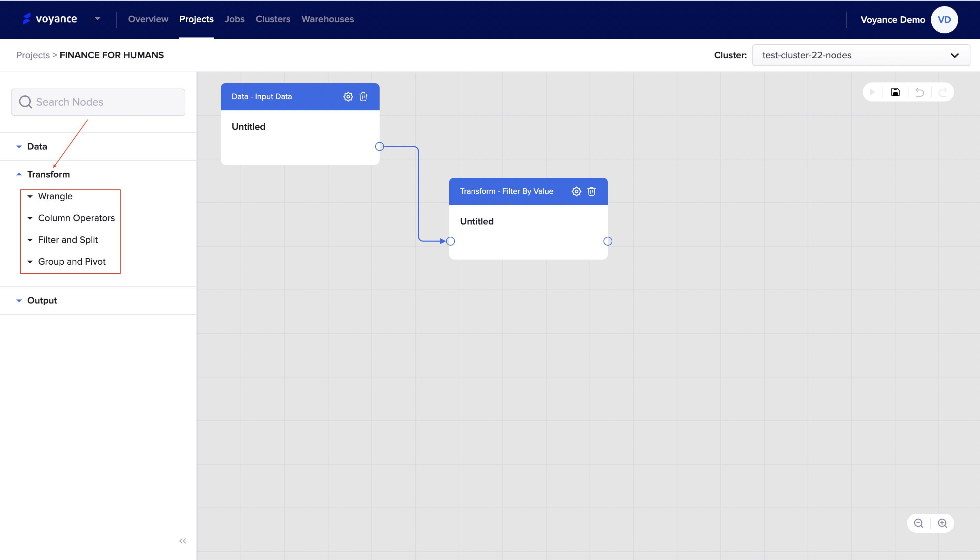This screenshot has width=980, height=560.
Task: Switch to the Jobs tab
Action: [234, 19]
